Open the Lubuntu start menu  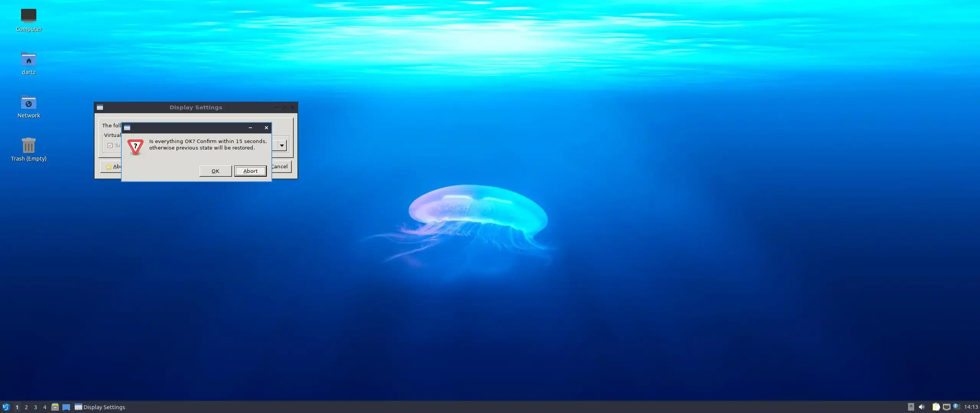tap(6, 407)
